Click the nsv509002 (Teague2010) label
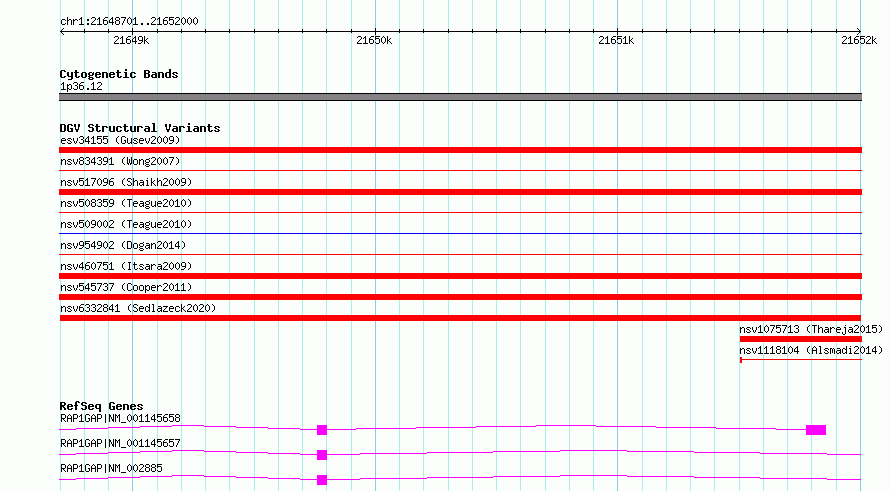This screenshot has height=491, width=890. click(x=126, y=224)
